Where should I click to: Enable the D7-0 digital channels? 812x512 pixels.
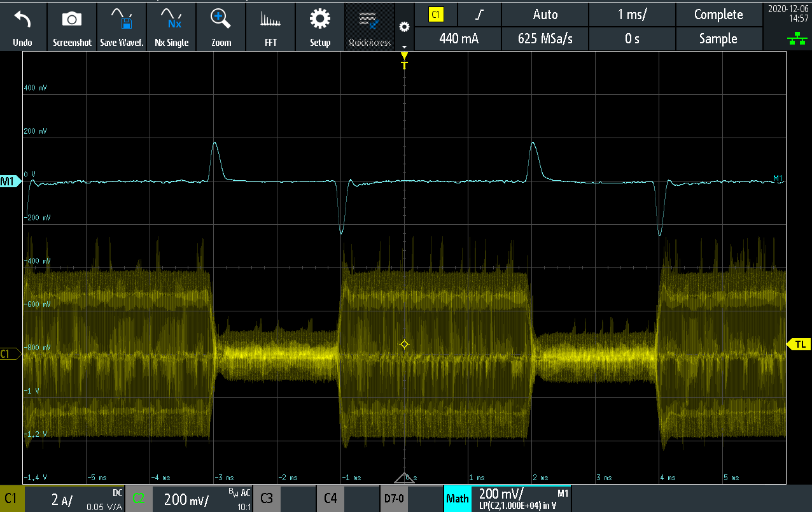pos(411,499)
